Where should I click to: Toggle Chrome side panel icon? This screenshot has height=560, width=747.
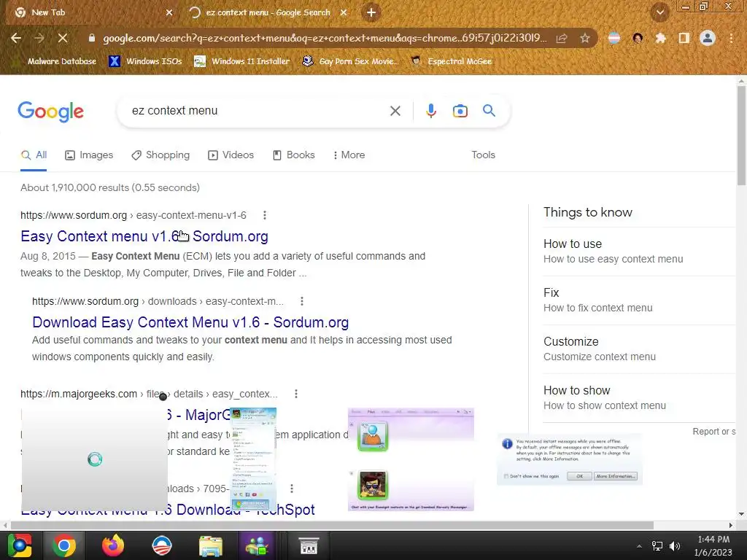point(684,38)
